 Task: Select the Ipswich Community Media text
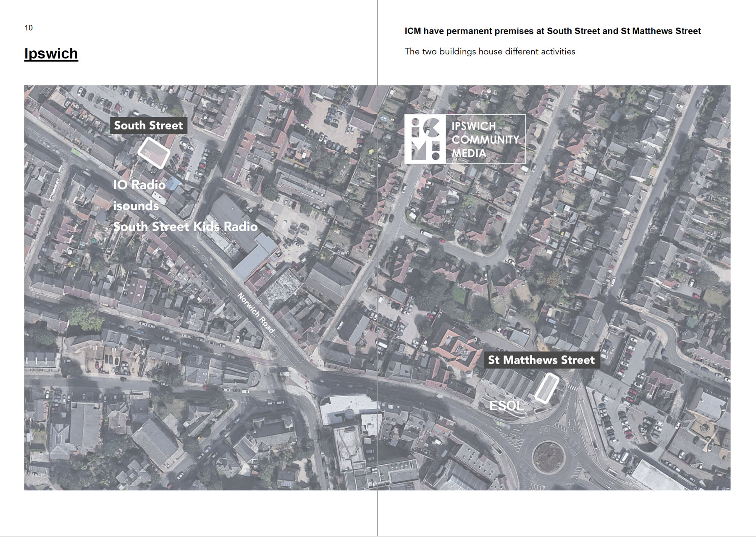tap(485, 140)
